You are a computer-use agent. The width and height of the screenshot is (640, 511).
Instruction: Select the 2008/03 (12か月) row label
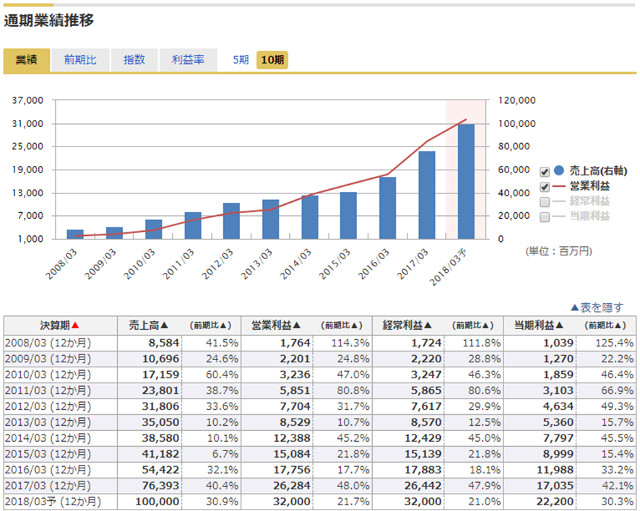coord(48,343)
